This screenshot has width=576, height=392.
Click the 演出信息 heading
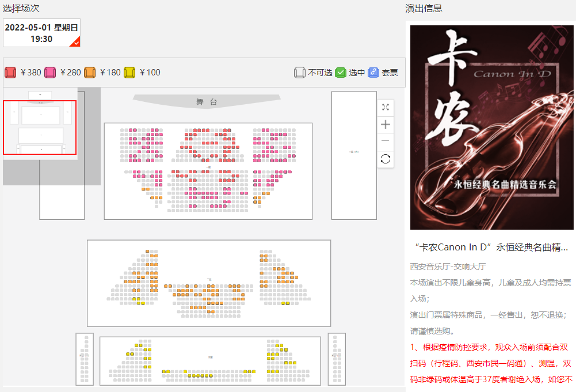424,8
